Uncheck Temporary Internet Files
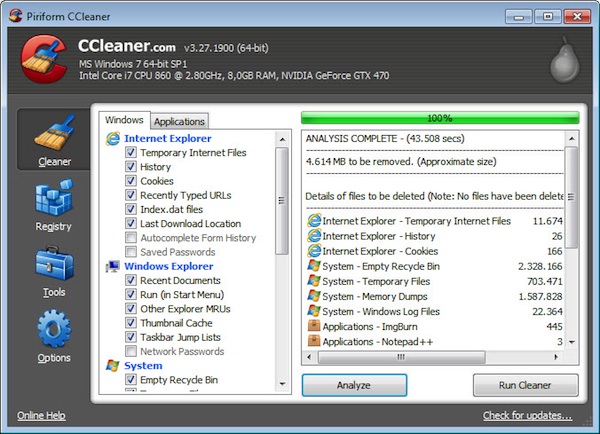The height and width of the screenshot is (434, 600). point(131,152)
